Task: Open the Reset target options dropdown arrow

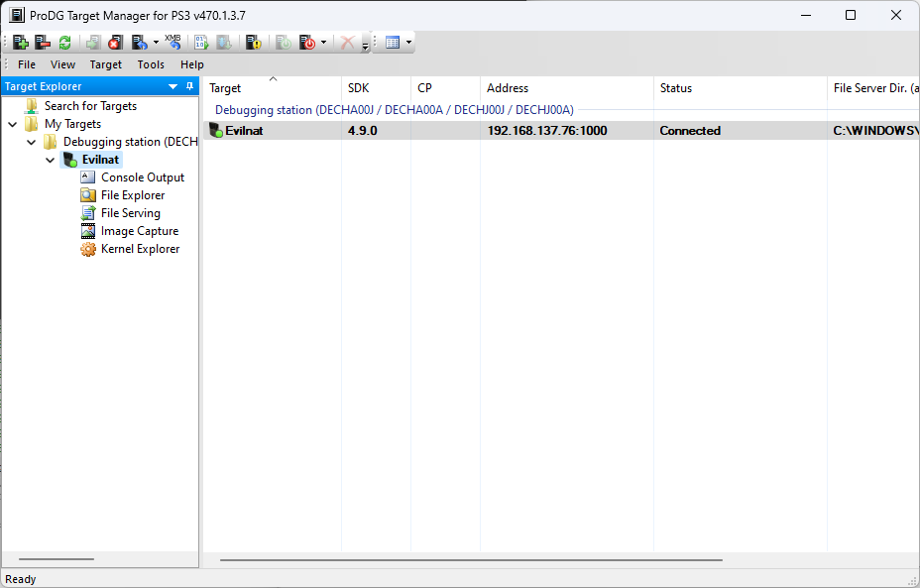Action: click(x=156, y=43)
